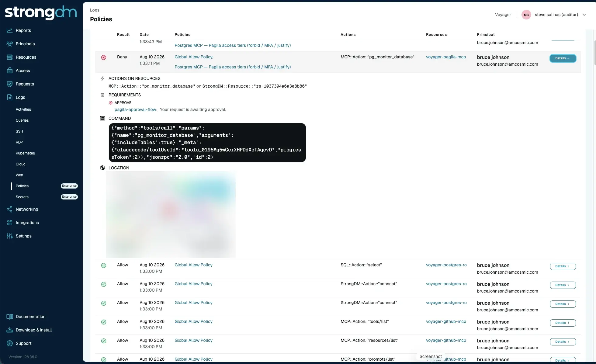Expand Details for tools/list row
The image size is (596, 364).
[x=563, y=323]
